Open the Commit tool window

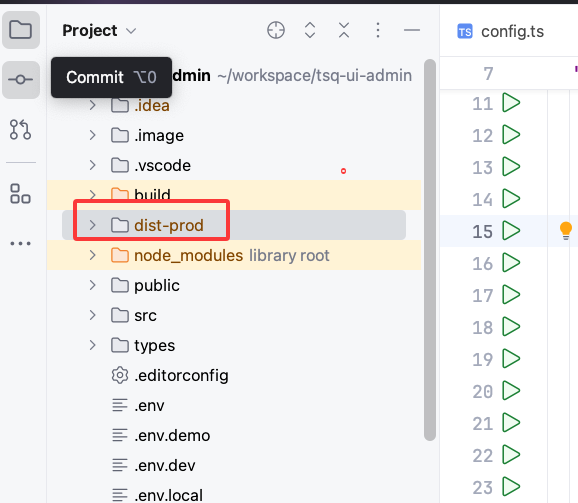(21, 80)
